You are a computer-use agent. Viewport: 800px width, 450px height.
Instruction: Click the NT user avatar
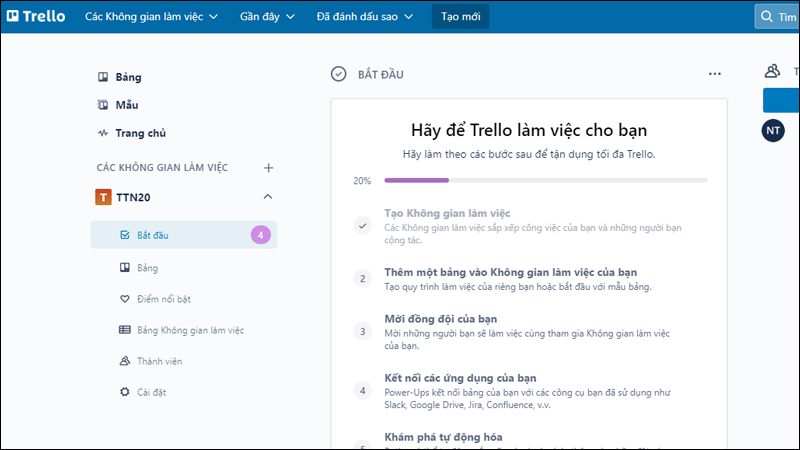[773, 131]
